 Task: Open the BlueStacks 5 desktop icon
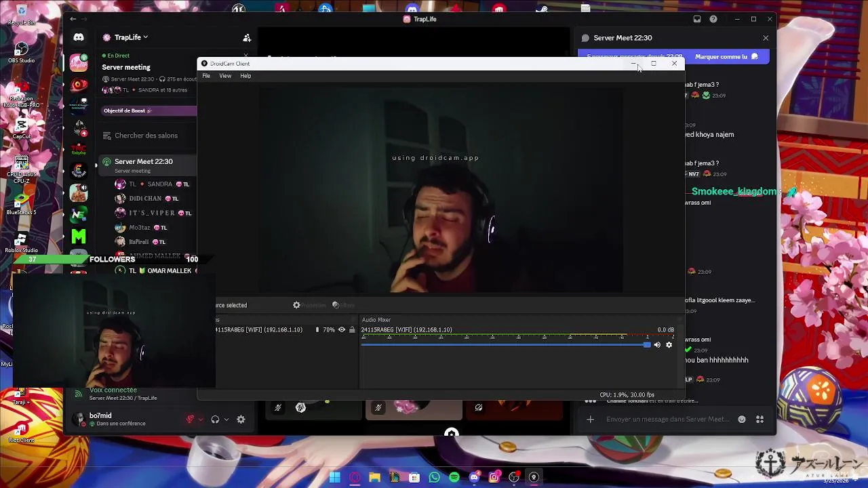22,203
